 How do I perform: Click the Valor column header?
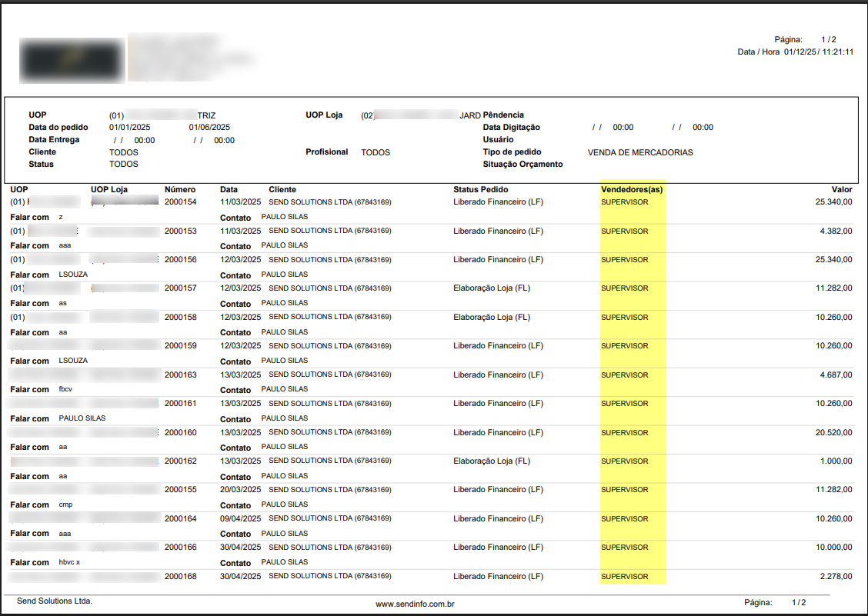tap(841, 189)
